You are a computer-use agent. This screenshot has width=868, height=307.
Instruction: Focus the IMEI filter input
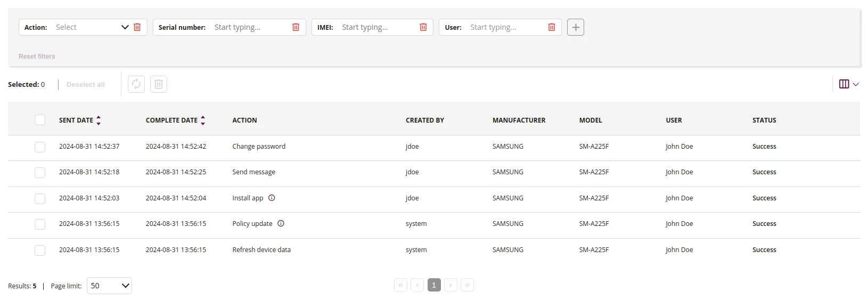(x=378, y=27)
